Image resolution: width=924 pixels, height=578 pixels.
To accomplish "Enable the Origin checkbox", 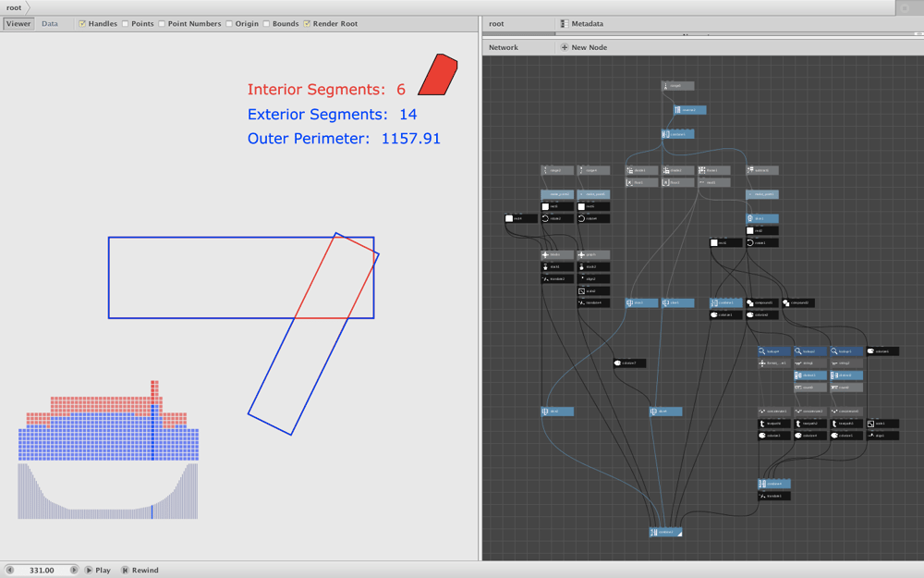I will pos(228,24).
